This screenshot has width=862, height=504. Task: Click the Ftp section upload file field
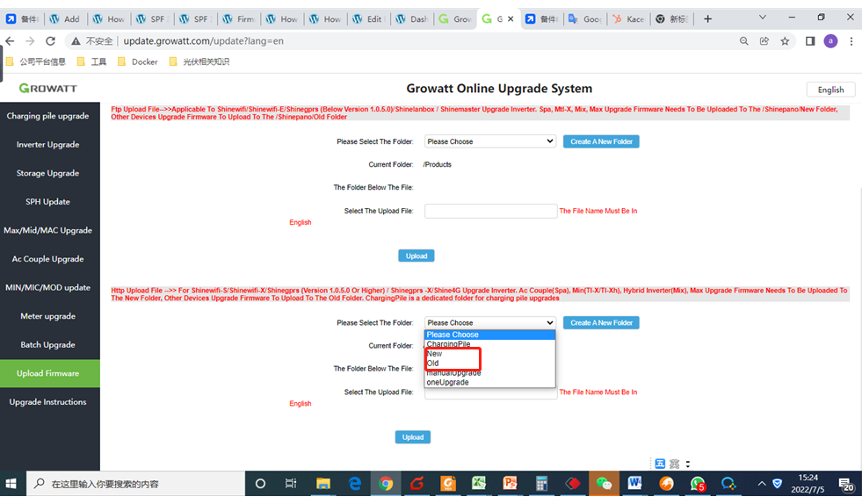[490, 211]
